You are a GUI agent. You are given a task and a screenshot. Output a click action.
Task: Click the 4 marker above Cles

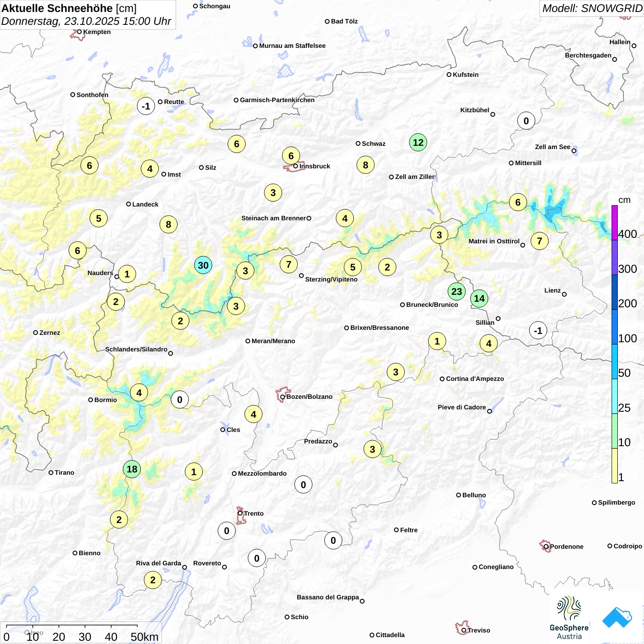point(253,414)
